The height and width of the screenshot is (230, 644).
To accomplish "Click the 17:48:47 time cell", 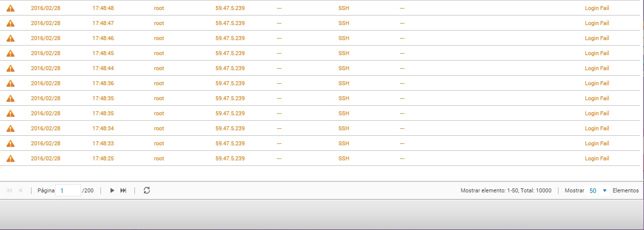I will pos(103,23).
